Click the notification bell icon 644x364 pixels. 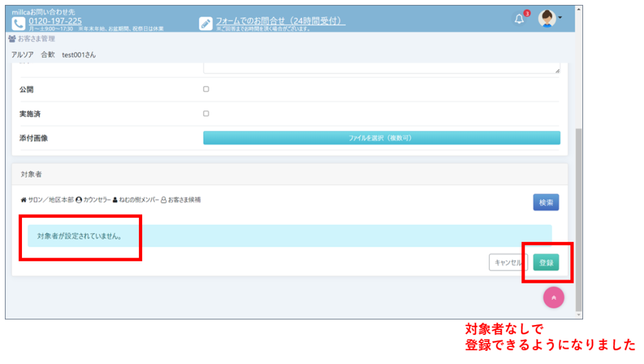point(519,19)
